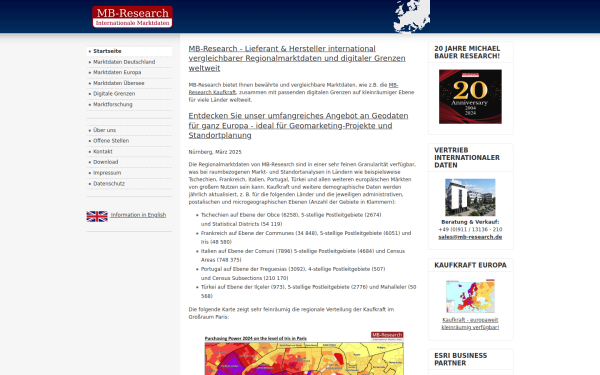Screen dimensions: 600x375
Task: Click the 'KAUFKRAFT EUROPA' box heading
Action: click(470, 265)
